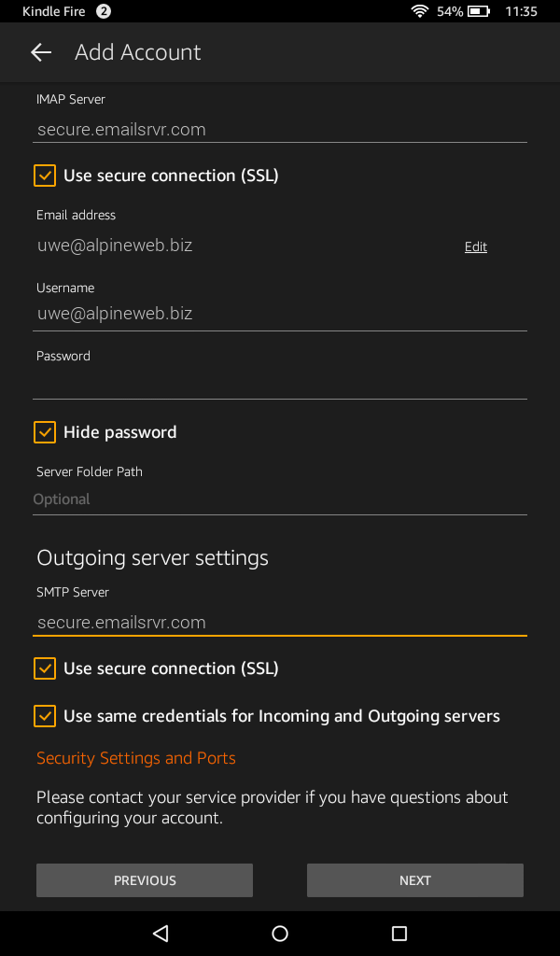The height and width of the screenshot is (956, 560).
Task: Tap the Android back navigation triangle
Action: (161, 933)
